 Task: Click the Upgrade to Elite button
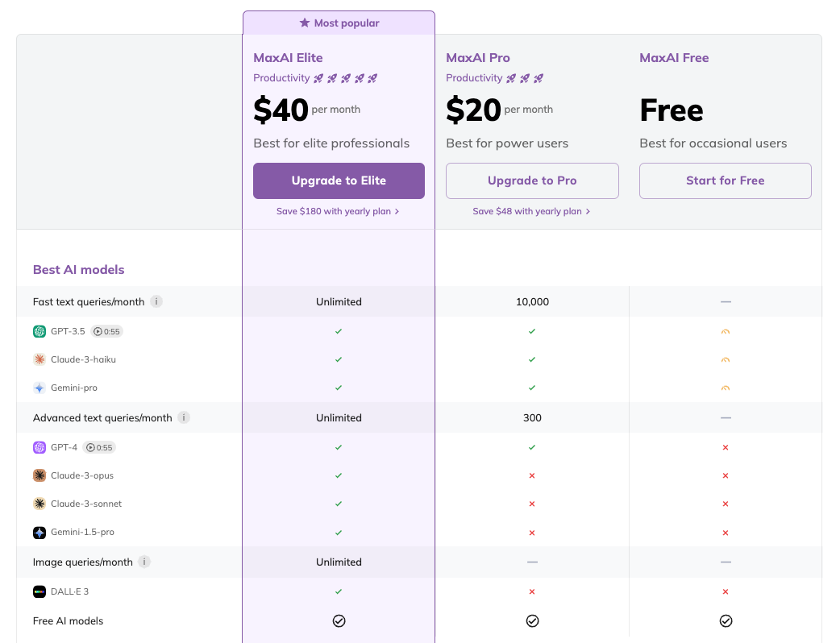[339, 180]
